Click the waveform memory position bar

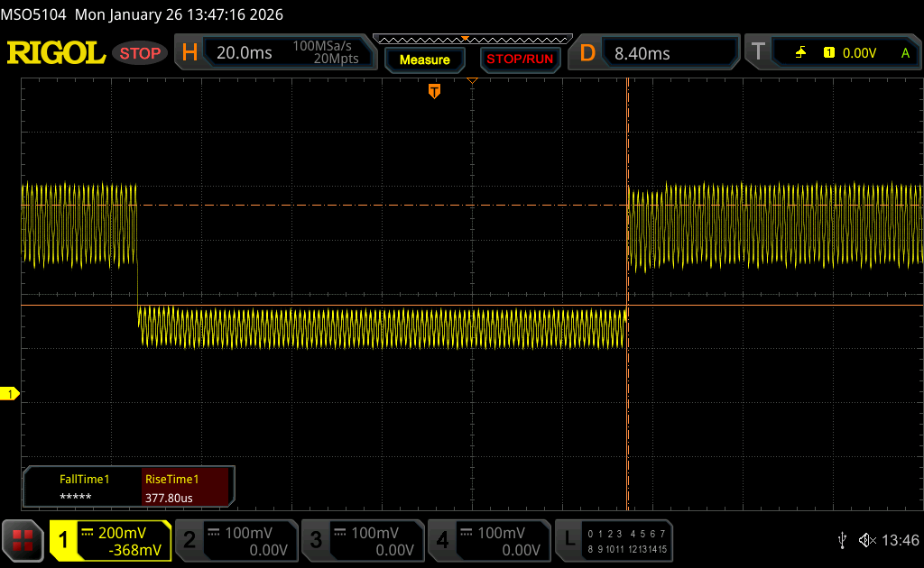tap(472, 39)
